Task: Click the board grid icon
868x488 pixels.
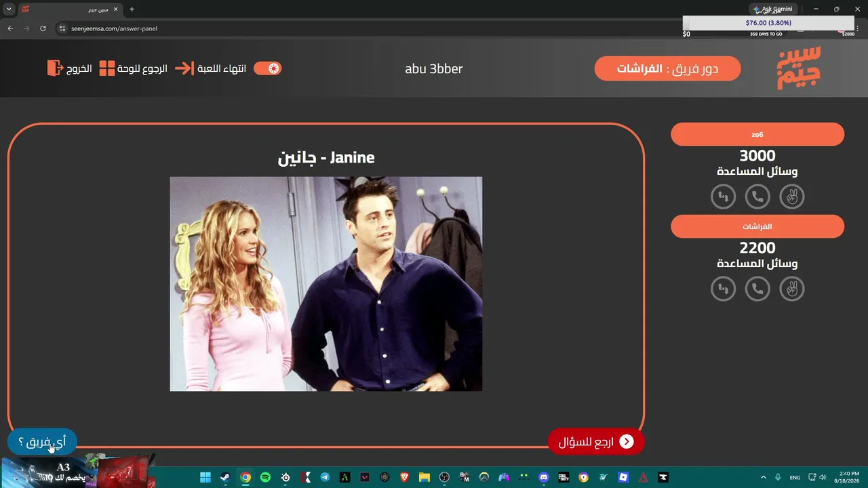Action: point(107,68)
